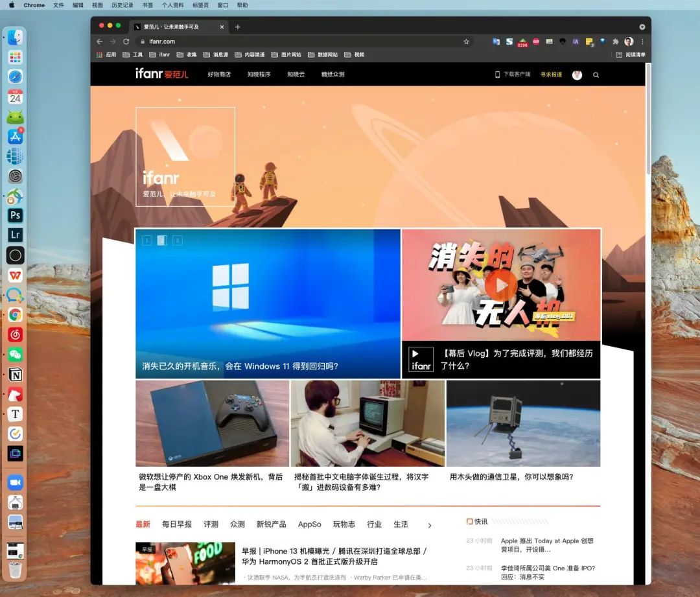Open the 书签 menu in menu bar
Viewport: 700px width, 597px height.
coord(147,5)
